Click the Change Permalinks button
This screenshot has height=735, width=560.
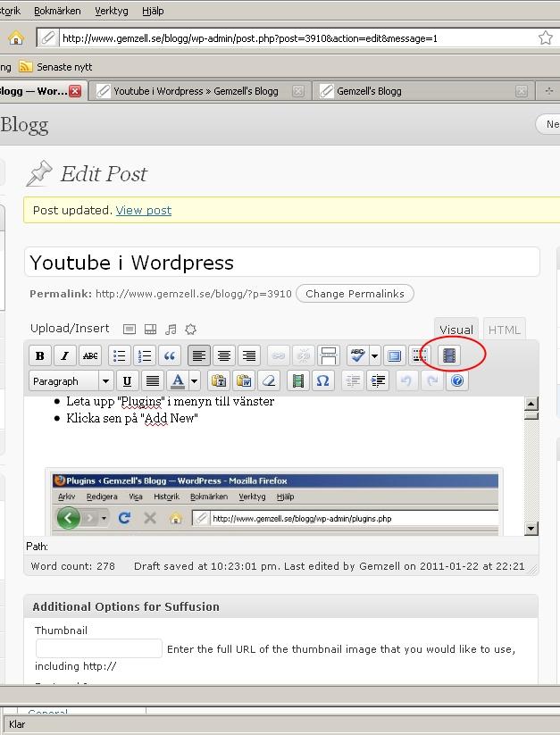pyautogui.click(x=355, y=294)
